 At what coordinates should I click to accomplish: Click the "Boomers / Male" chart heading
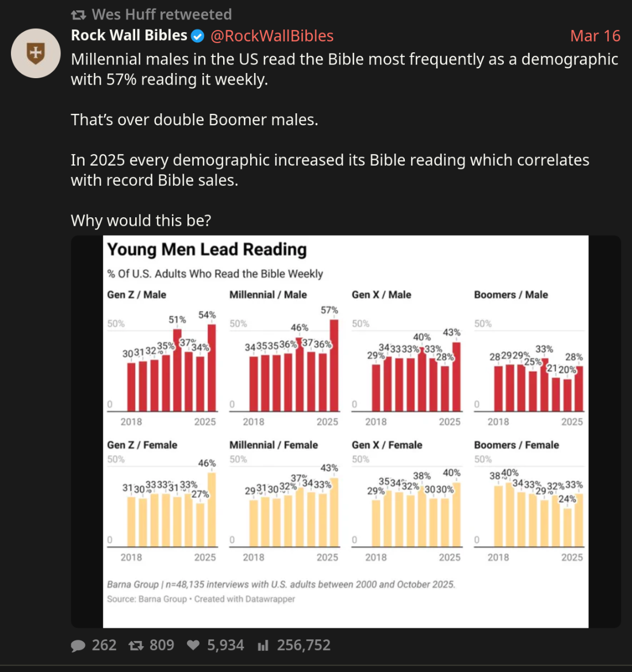pos(511,295)
